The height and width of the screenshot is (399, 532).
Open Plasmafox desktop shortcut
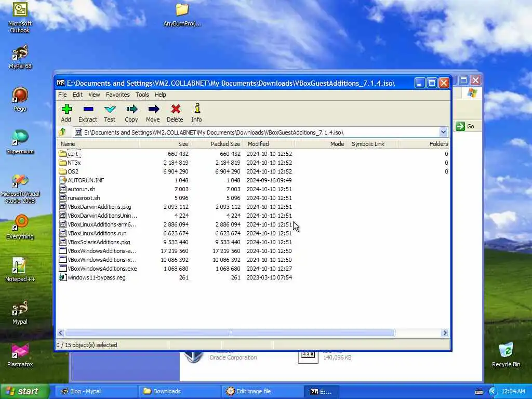(20, 355)
